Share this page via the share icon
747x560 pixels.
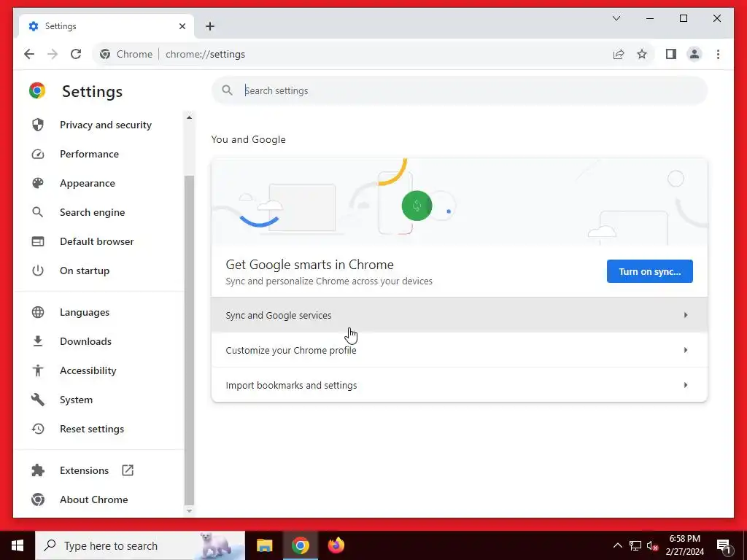click(619, 54)
